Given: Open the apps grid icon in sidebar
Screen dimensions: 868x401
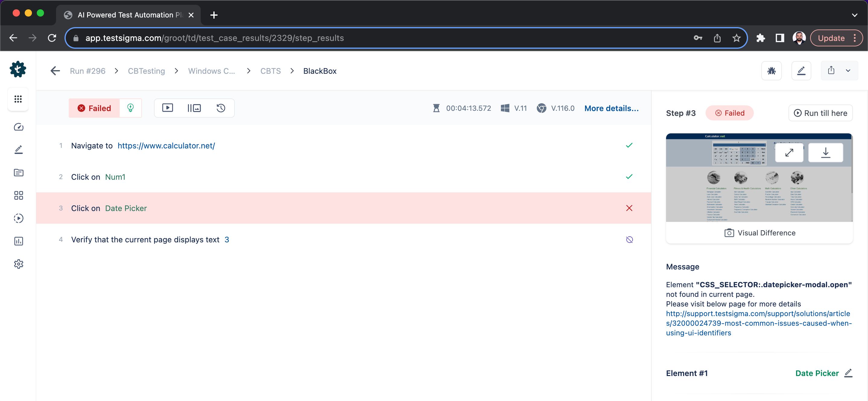Looking at the screenshot, I should click(18, 99).
